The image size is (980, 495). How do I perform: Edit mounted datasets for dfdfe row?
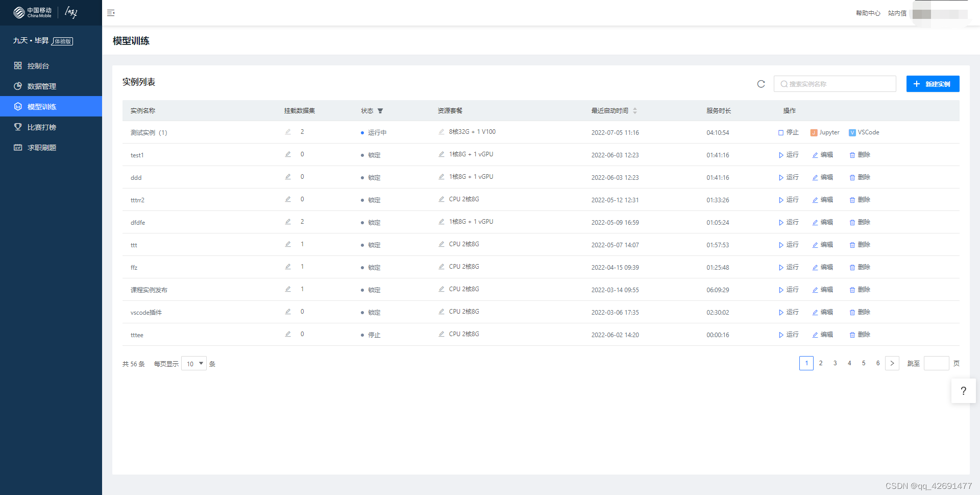(288, 222)
